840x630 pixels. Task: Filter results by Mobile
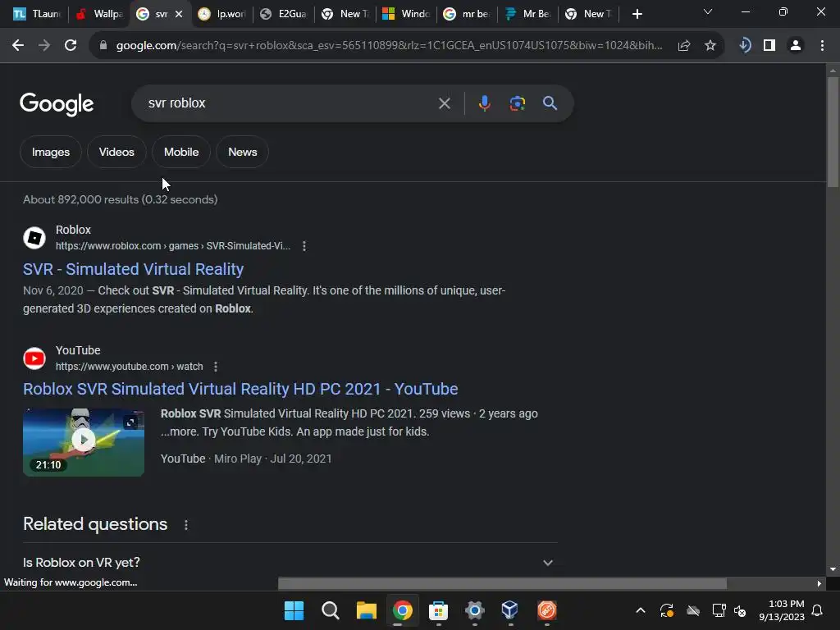coord(181,152)
